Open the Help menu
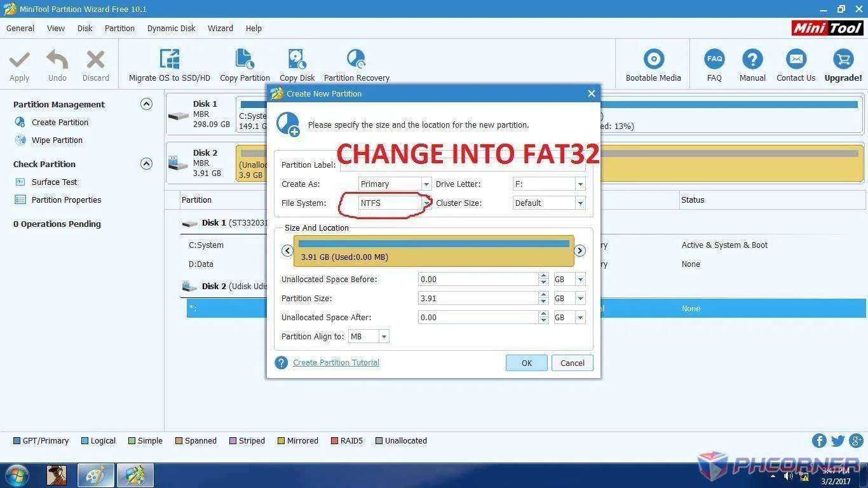868x488 pixels. pyautogui.click(x=254, y=28)
